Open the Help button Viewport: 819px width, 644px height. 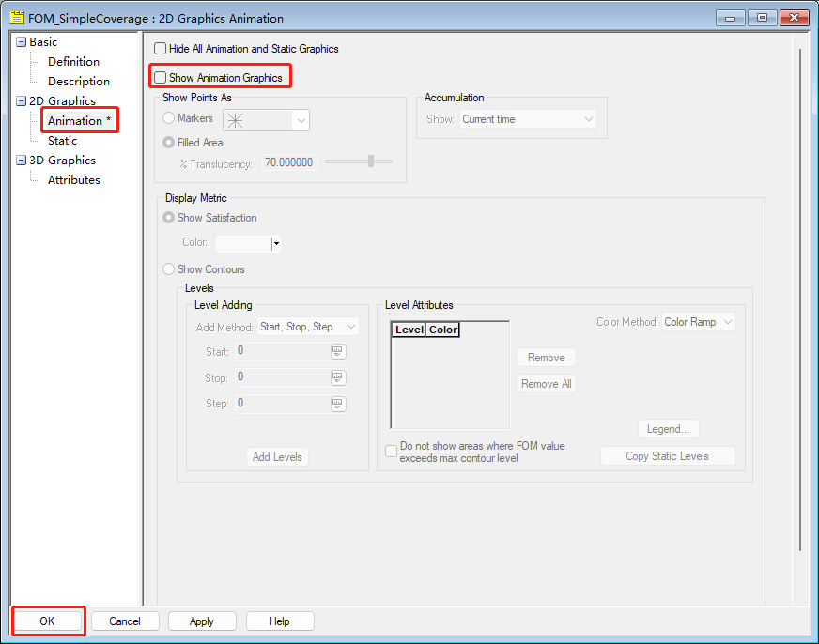280,621
